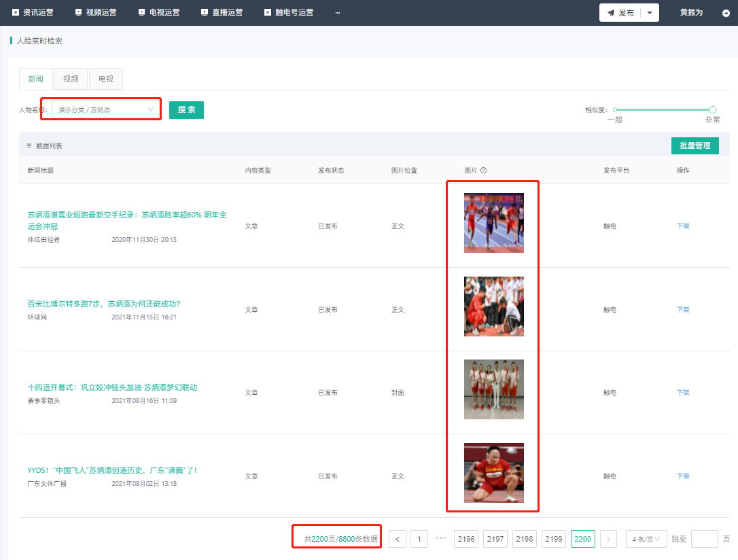
Task: Click the 相似度 slider handle at 非常
Action: (x=713, y=109)
